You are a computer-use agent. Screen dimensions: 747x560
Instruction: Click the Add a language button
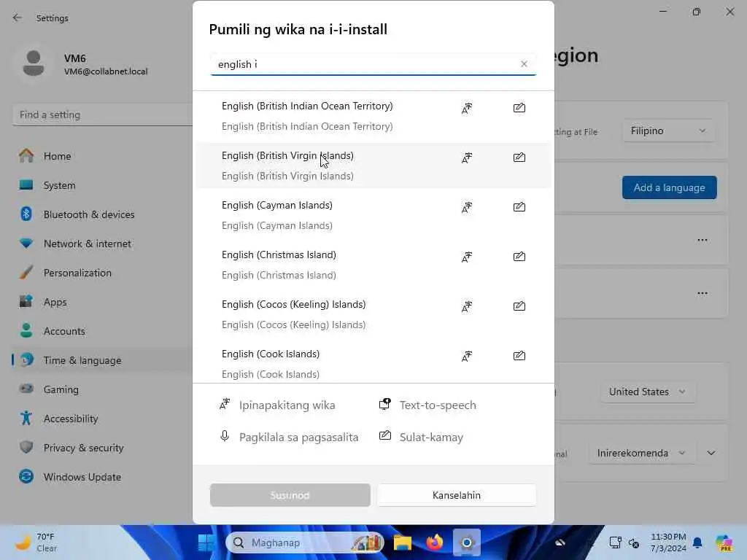669,187
